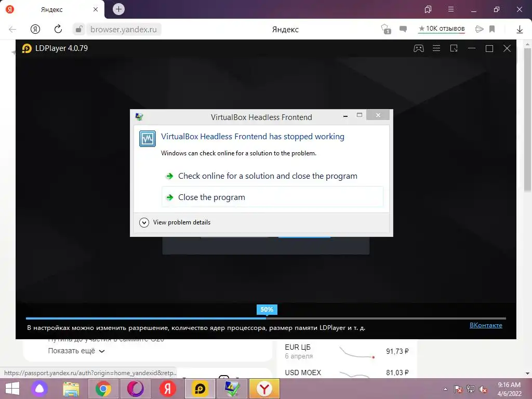Launch Alice assistant from taskbar
This screenshot has width=532, height=399.
pyautogui.click(x=39, y=389)
